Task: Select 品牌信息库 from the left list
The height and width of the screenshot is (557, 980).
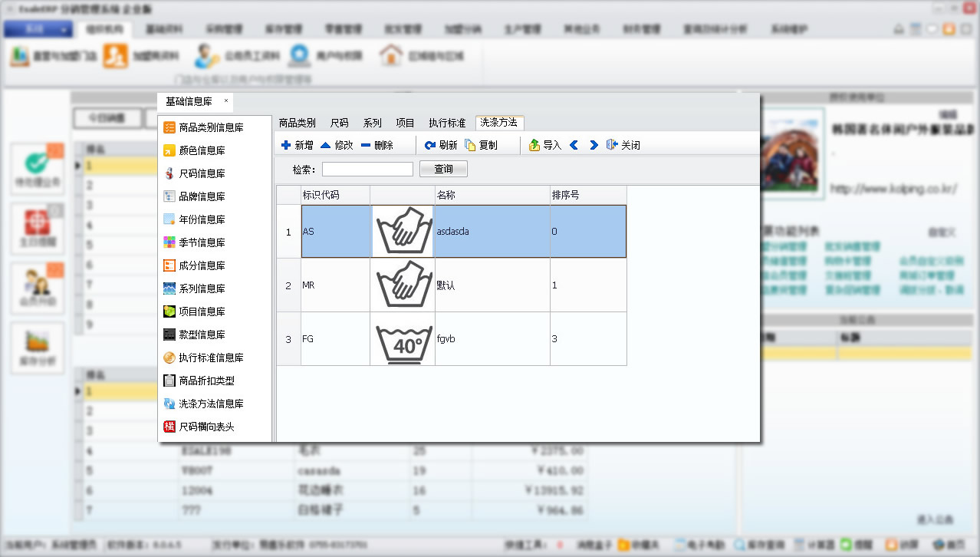Action: pyautogui.click(x=202, y=196)
